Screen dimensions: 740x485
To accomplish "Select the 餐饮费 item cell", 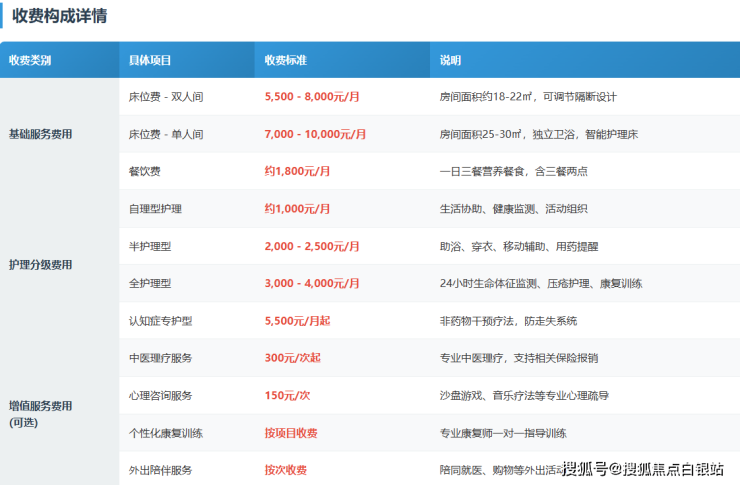I will 187,171.
